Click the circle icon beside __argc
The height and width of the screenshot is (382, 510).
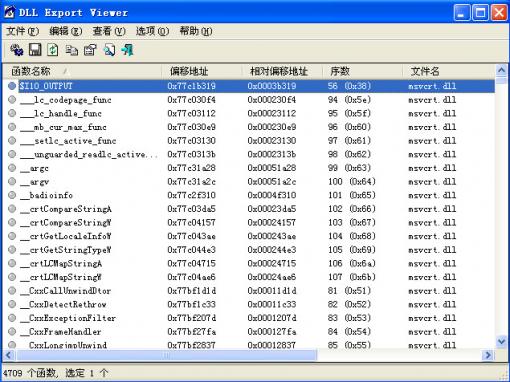[12, 168]
